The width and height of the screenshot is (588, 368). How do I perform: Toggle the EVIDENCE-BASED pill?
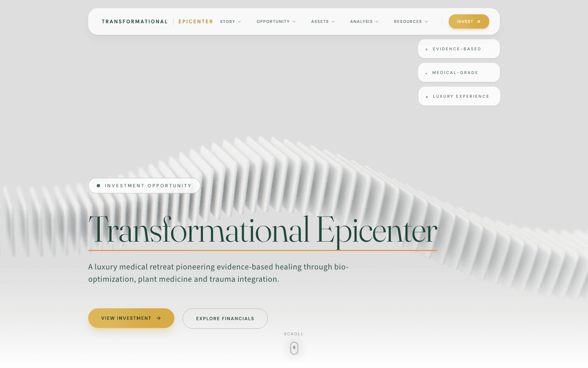[459, 49]
